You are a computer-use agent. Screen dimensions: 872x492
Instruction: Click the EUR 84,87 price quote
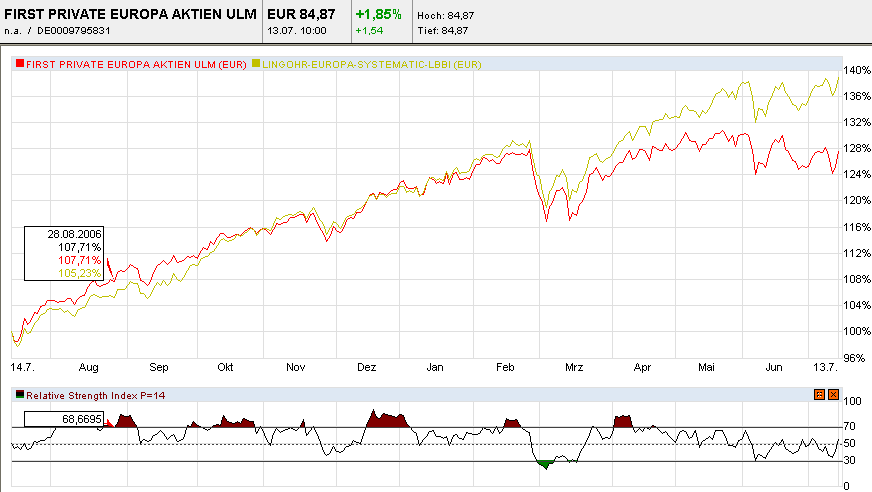(x=301, y=14)
